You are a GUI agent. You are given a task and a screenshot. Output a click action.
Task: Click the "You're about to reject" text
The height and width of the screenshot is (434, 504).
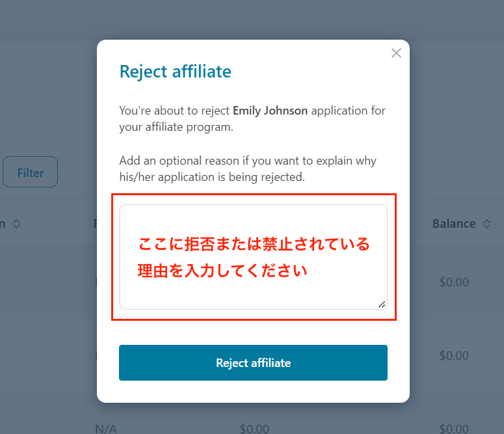(174, 111)
